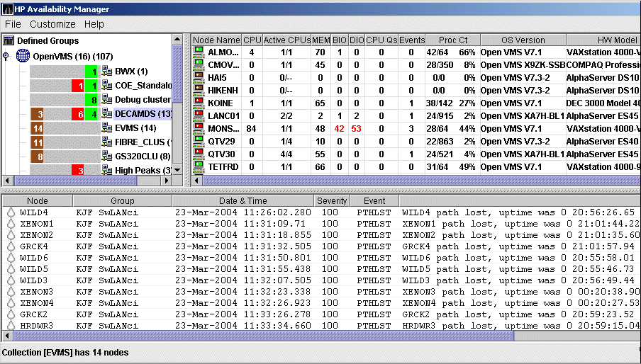Screen dimensions: 641x364
Task: Click the LANC01 node status icon
Action: (199, 116)
